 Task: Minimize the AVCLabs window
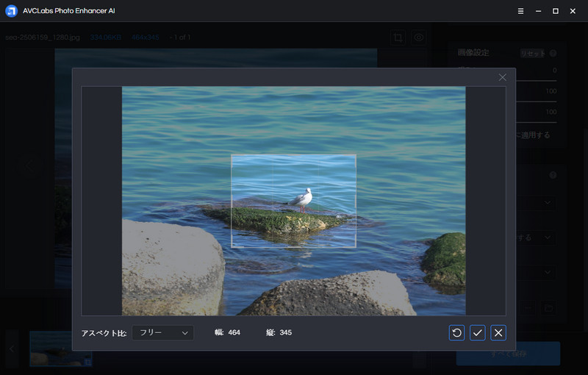pyautogui.click(x=538, y=11)
